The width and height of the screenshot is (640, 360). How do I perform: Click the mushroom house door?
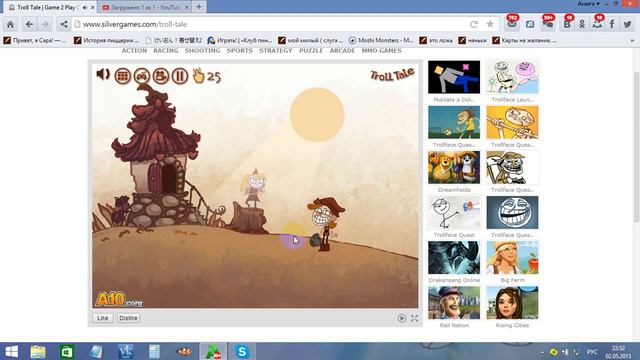[x=155, y=178]
